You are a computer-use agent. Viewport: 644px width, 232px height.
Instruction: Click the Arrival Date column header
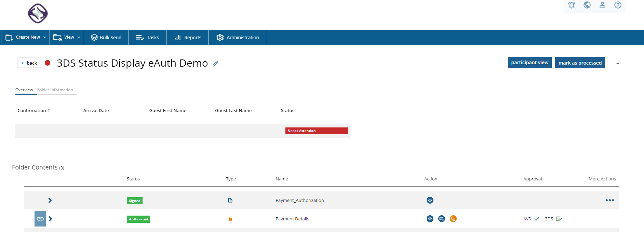[96, 110]
